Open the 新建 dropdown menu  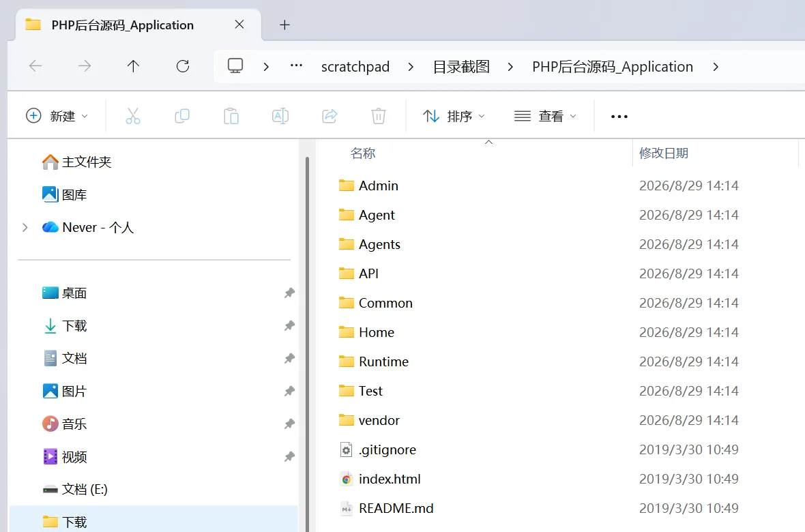[x=57, y=116]
